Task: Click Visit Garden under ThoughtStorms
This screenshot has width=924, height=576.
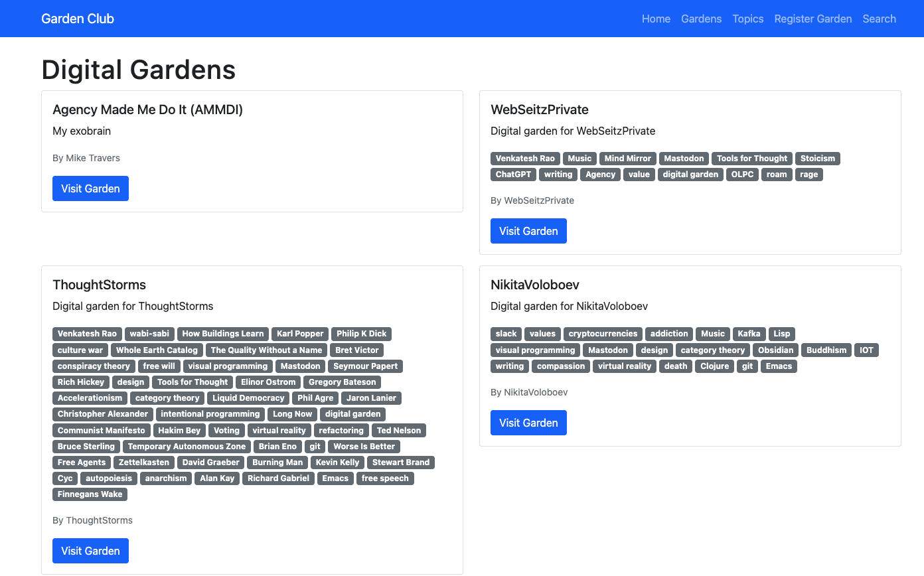Action: click(90, 551)
